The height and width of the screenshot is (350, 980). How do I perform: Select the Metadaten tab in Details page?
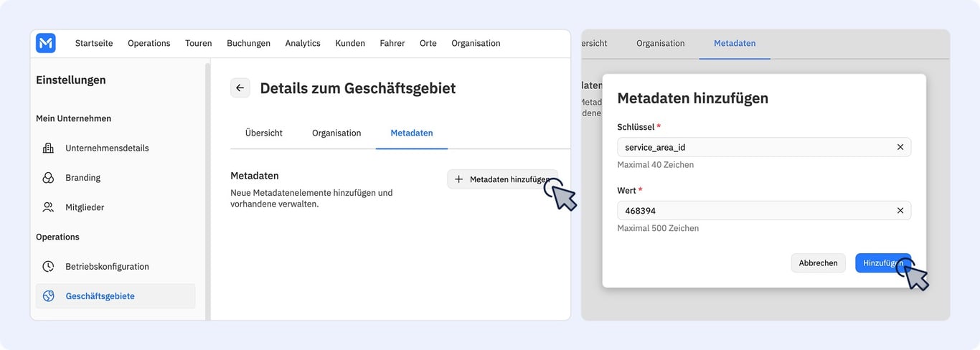pyautogui.click(x=412, y=133)
